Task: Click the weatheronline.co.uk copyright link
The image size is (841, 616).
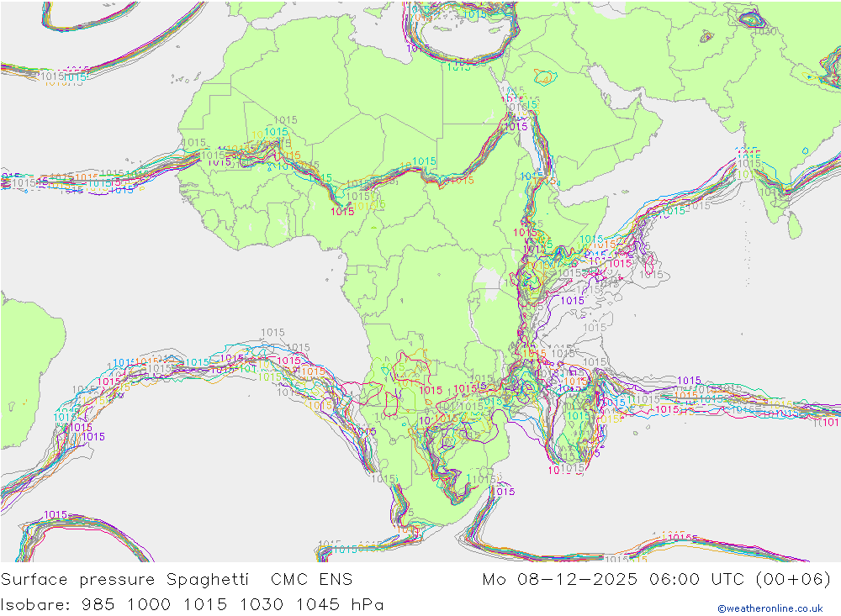Action: 770,608
